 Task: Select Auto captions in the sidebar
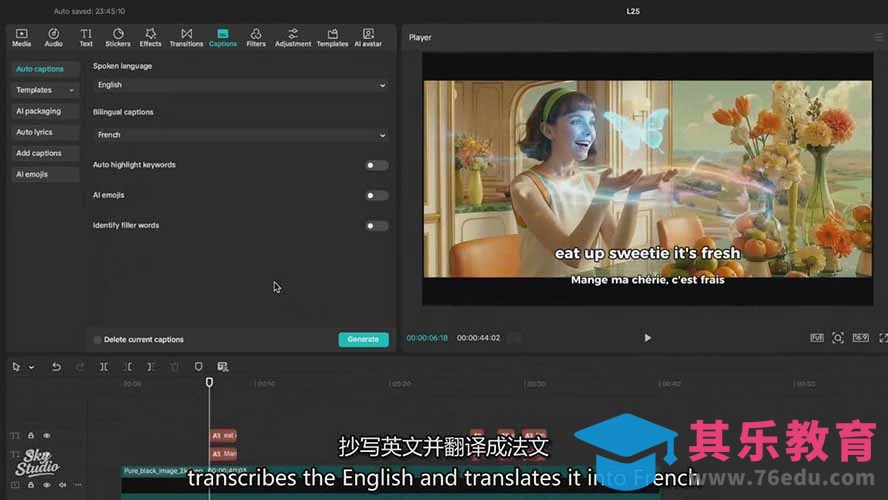44,69
